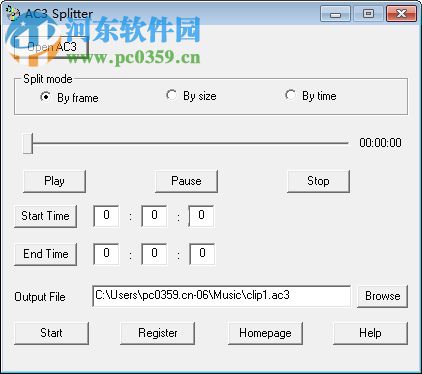The image size is (422, 374).
Task: Focus the End Time seconds field
Action: pos(202,254)
